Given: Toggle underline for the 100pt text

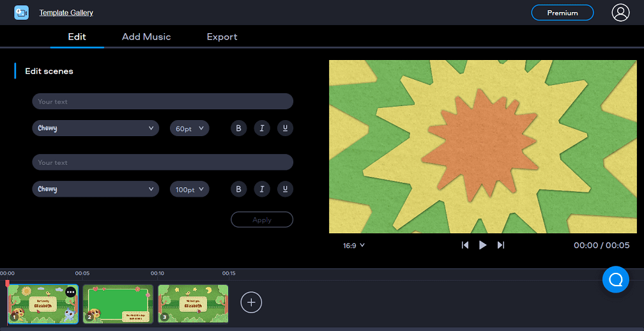Looking at the screenshot, I should pyautogui.click(x=285, y=189).
